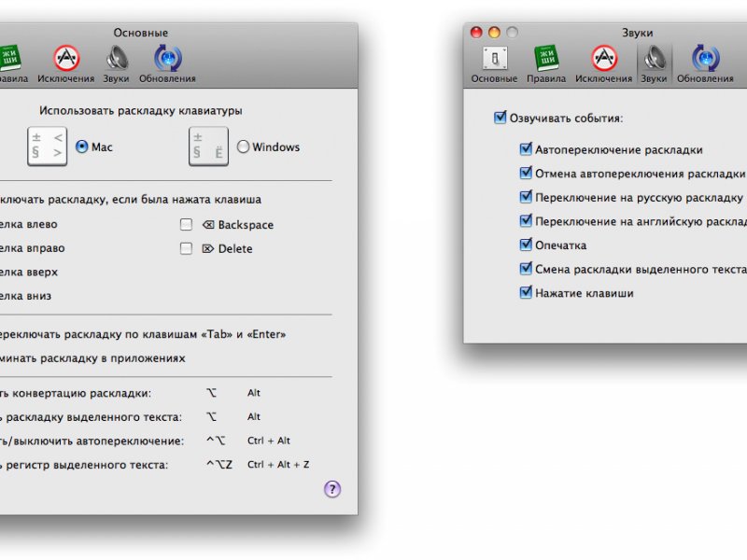This screenshot has width=747, height=560.
Task: Toggle Переключение на английскую раскладку checkbox
Action: (x=526, y=220)
